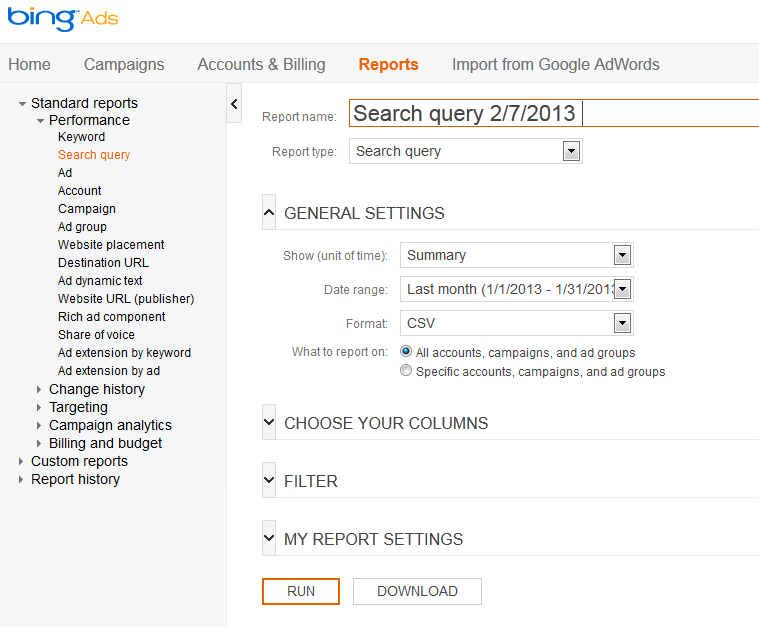Open the Report type dropdown
Viewport: 759px width, 627px height.
(466, 151)
